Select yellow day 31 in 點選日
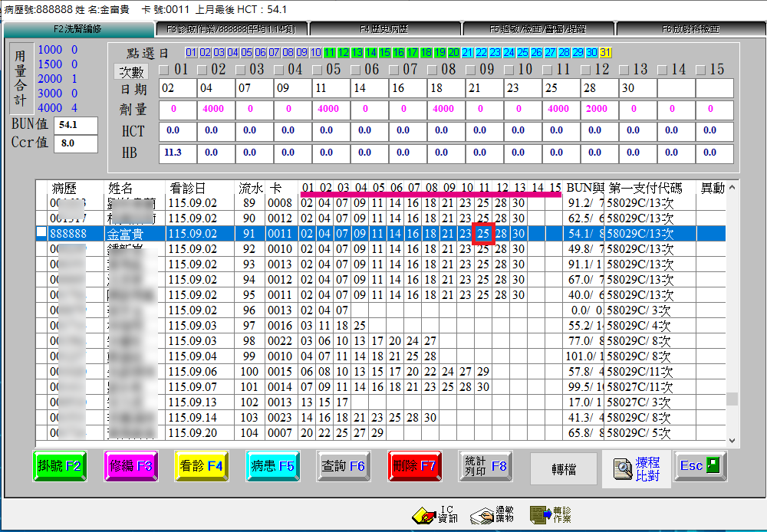 605,52
